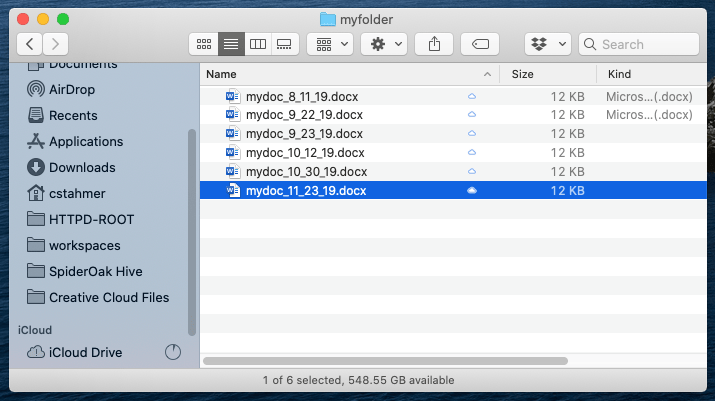The height and width of the screenshot is (401, 715).
Task: Click iCloud download icon for mydoc_8_11_19.docx
Action: pos(472,97)
